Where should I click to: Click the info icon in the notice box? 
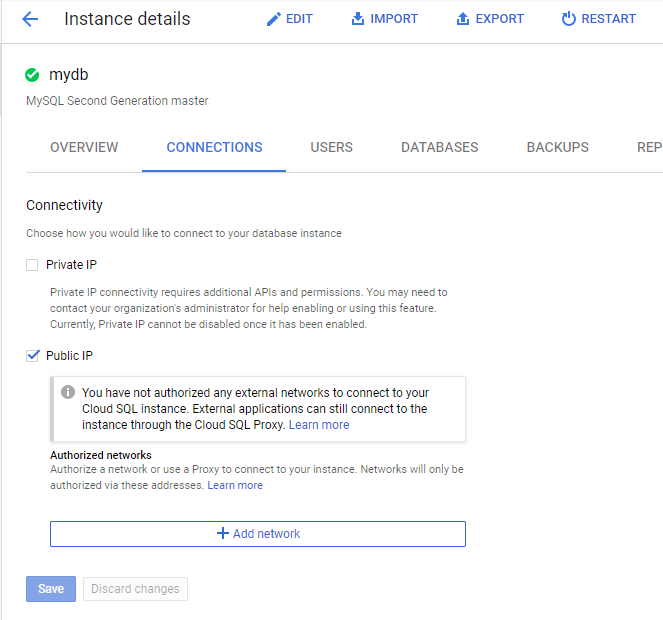point(68,392)
